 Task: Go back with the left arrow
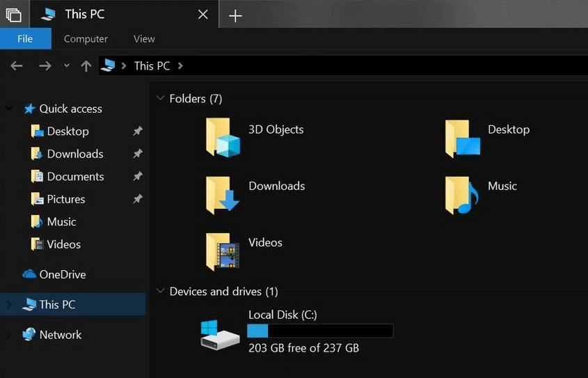tap(17, 66)
